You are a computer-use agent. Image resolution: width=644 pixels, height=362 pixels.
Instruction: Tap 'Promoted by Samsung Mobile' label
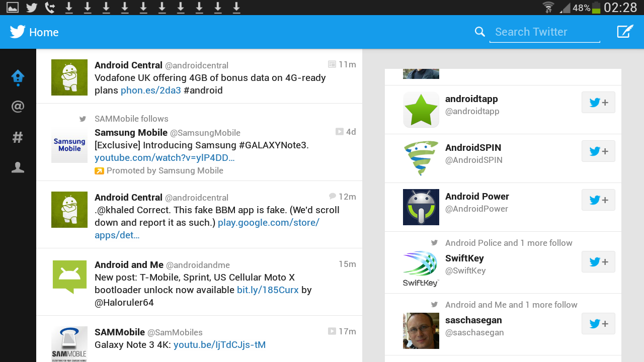[x=165, y=171]
